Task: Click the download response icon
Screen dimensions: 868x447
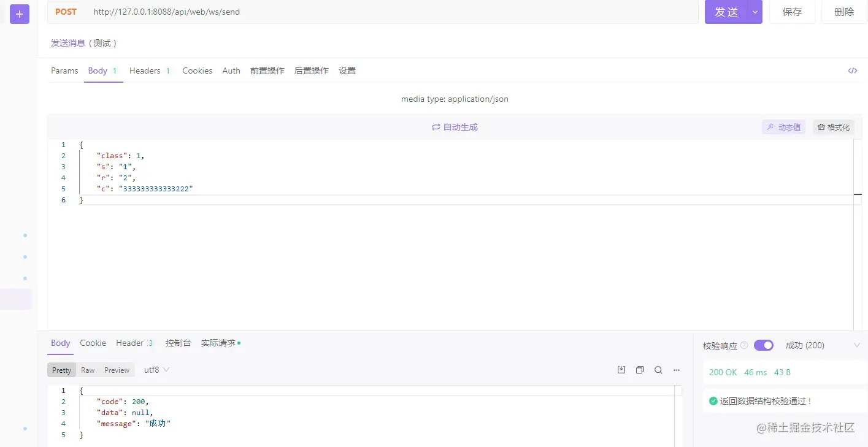Action: (x=621, y=370)
